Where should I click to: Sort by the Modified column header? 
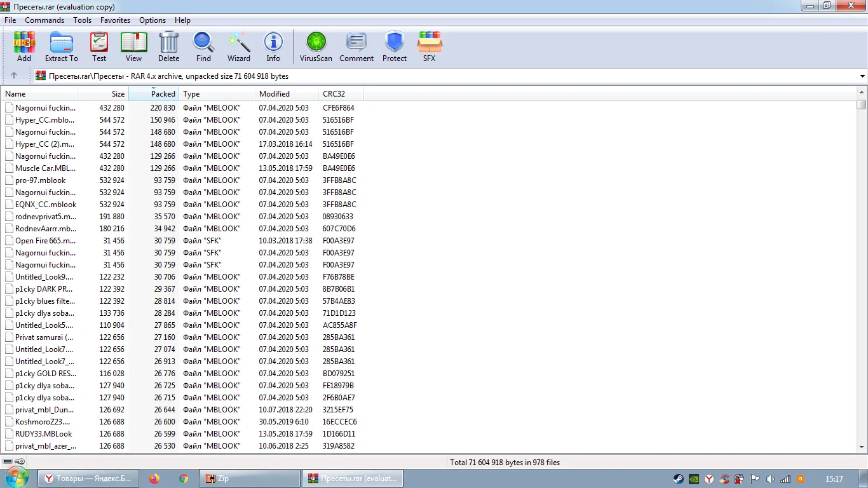click(x=287, y=94)
